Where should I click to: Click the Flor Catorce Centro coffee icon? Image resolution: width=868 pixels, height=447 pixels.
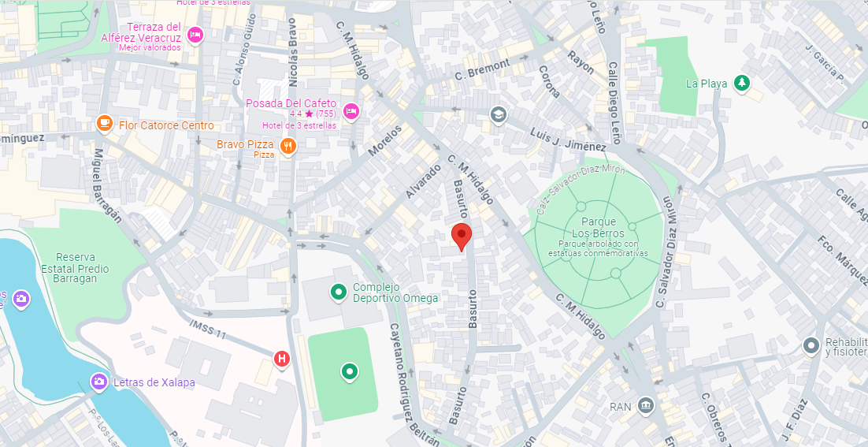pyautogui.click(x=105, y=124)
